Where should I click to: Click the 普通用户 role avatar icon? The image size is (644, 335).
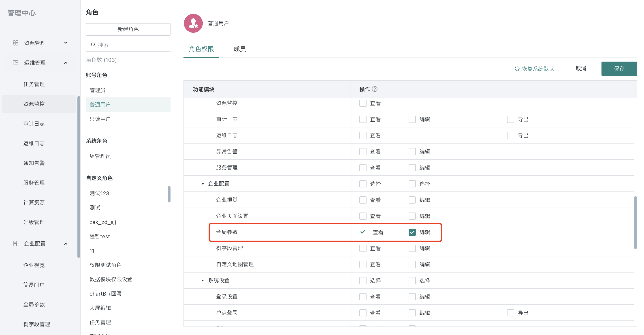click(193, 23)
